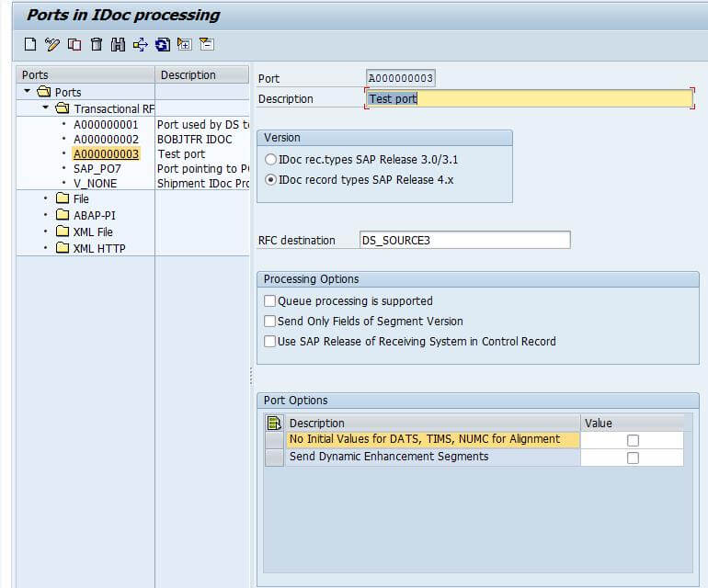The height and width of the screenshot is (588, 708).
Task: Click the Expand subtree toolbar icon
Action: pyautogui.click(x=184, y=44)
